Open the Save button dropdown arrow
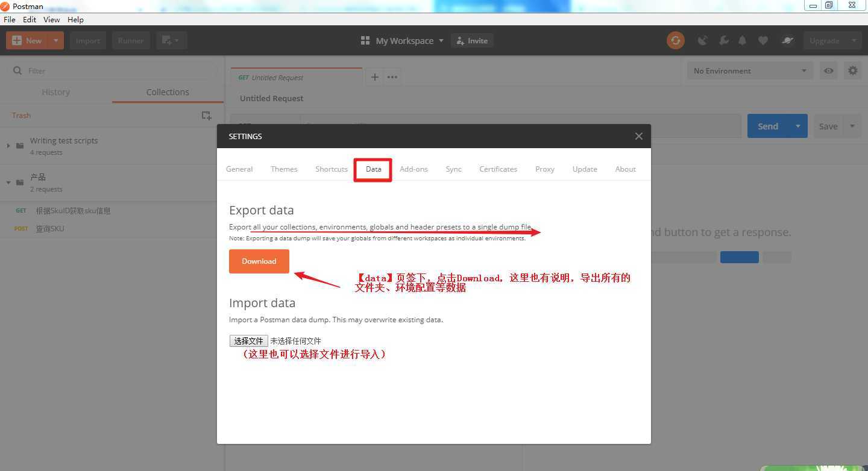 pos(852,126)
